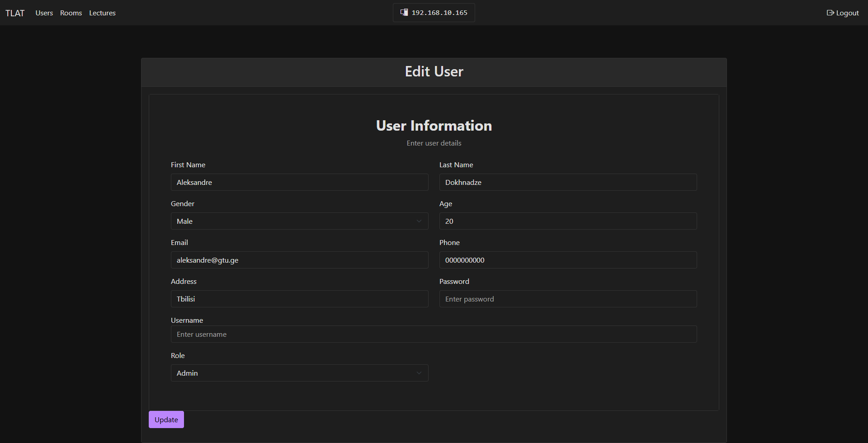Click the Last Name label
Image resolution: width=868 pixels, height=443 pixels.
coord(456,165)
